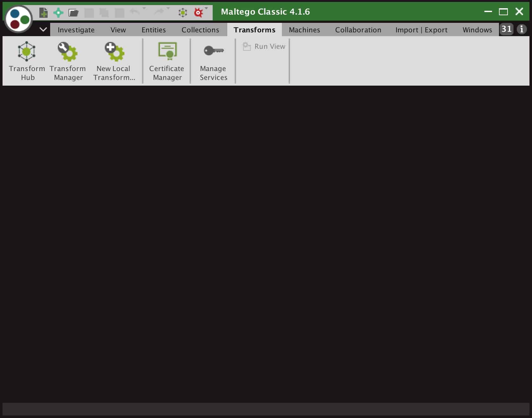Open the Windows tab
Screen dimensions: 532x418
pyautogui.click(x=477, y=30)
